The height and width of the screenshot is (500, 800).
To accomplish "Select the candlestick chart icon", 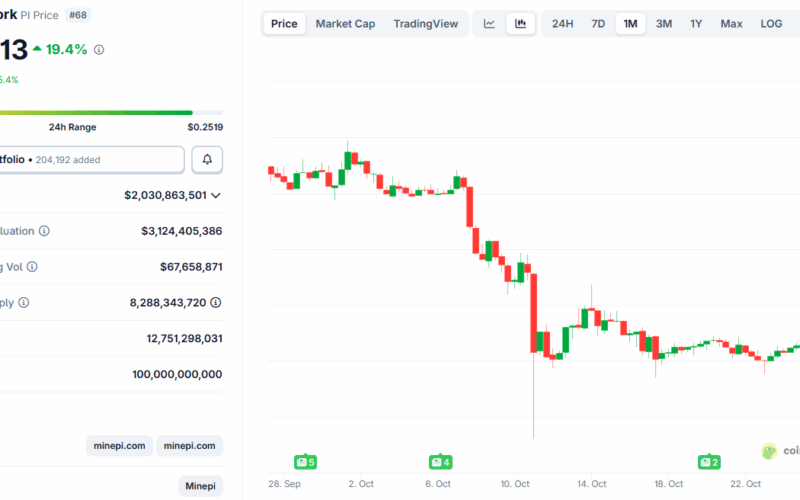I will (520, 23).
